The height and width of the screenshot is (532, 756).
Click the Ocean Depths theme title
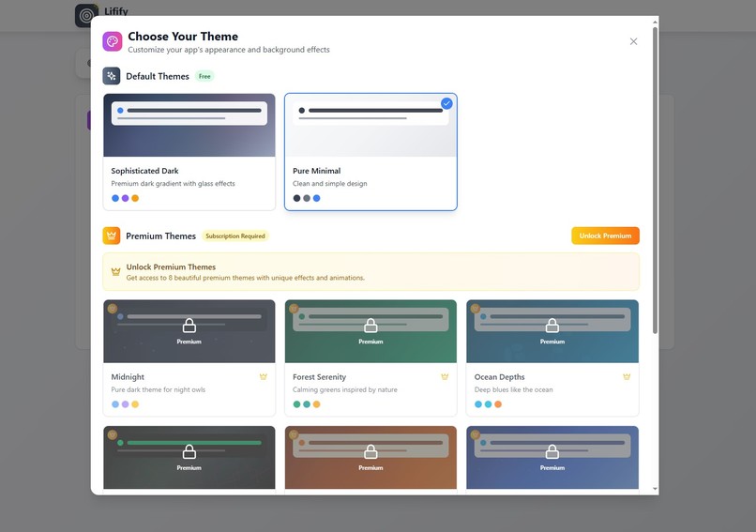[x=500, y=376]
